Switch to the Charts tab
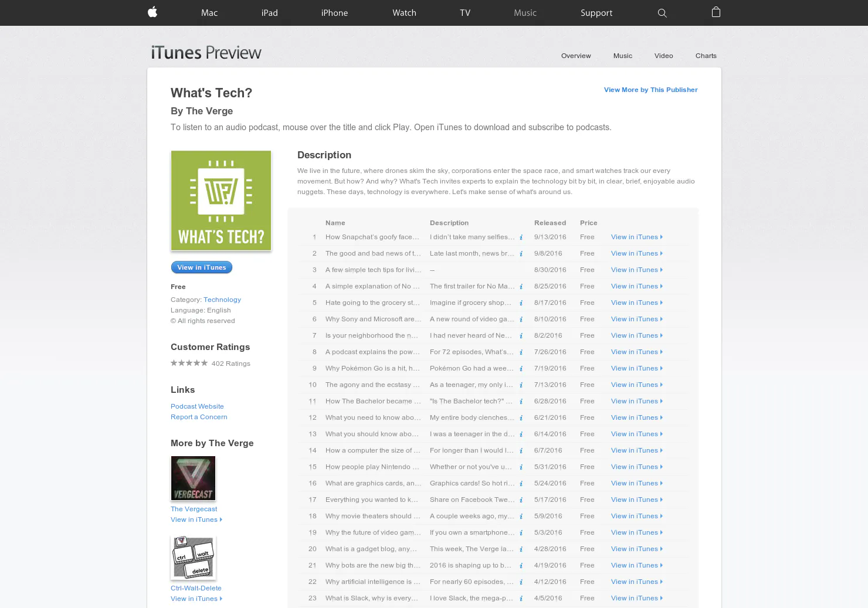The width and height of the screenshot is (868, 608). (706, 56)
